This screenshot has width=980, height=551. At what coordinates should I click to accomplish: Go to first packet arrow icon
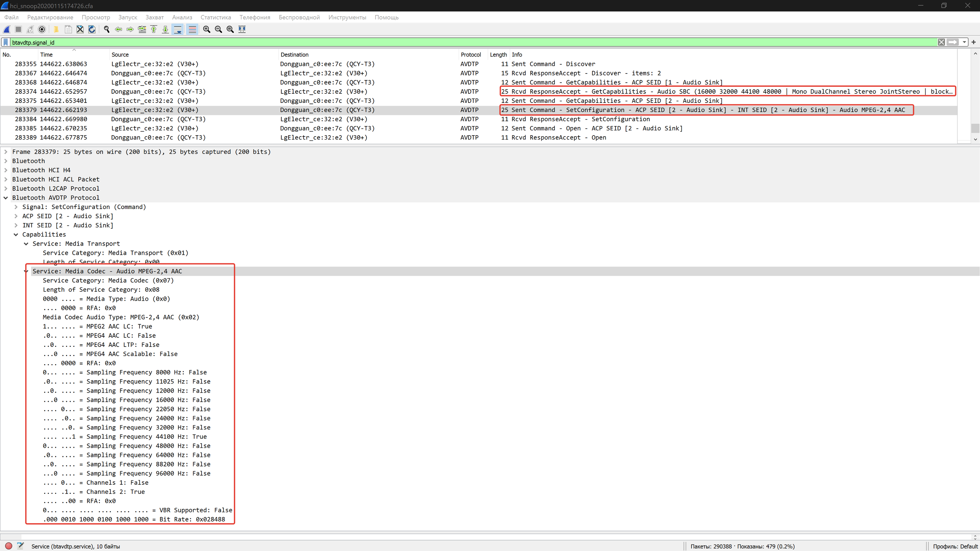[x=154, y=29]
